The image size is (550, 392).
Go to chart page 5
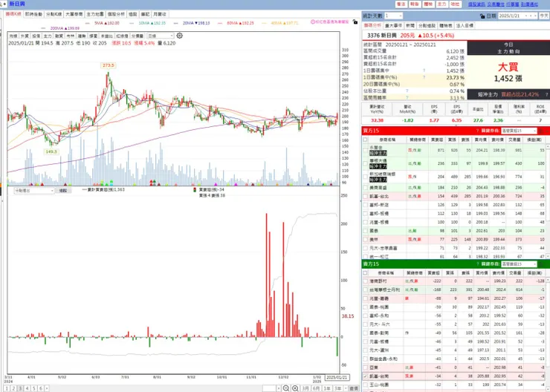(34, 388)
